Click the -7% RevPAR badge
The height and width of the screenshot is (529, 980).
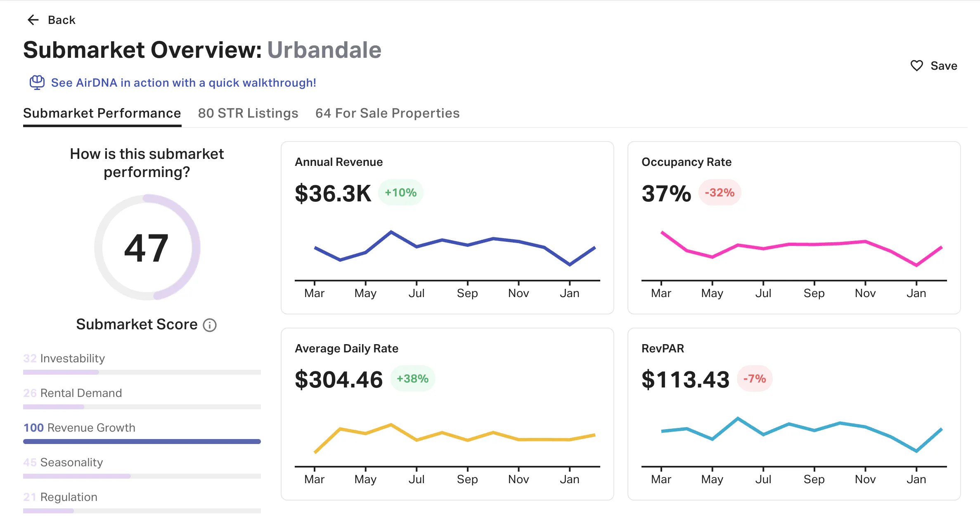[755, 379]
